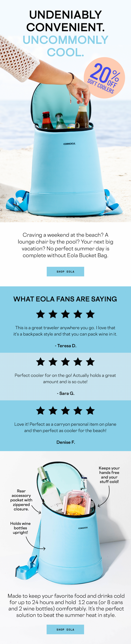Click the 20% off soft coolers badge
131x644 pixels.
pyautogui.click(x=104, y=78)
